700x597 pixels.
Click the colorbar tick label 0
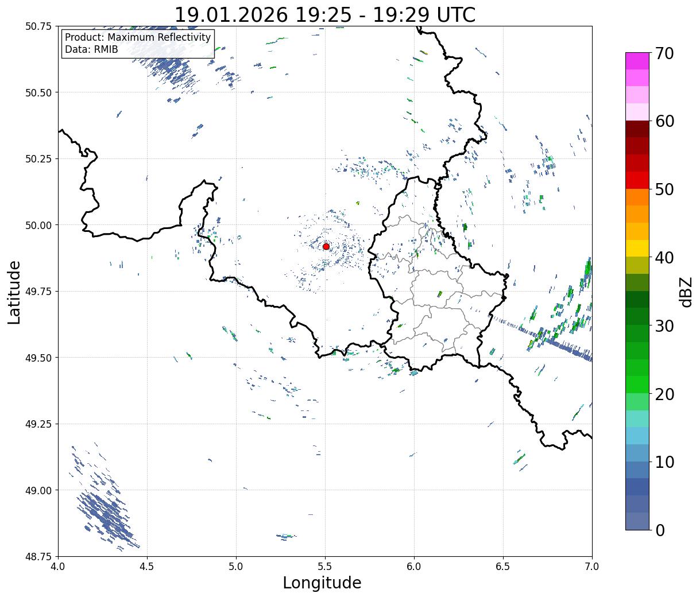[x=659, y=530]
